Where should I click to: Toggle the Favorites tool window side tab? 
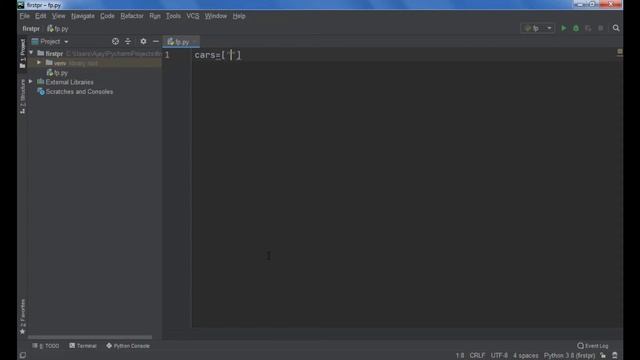(22, 316)
